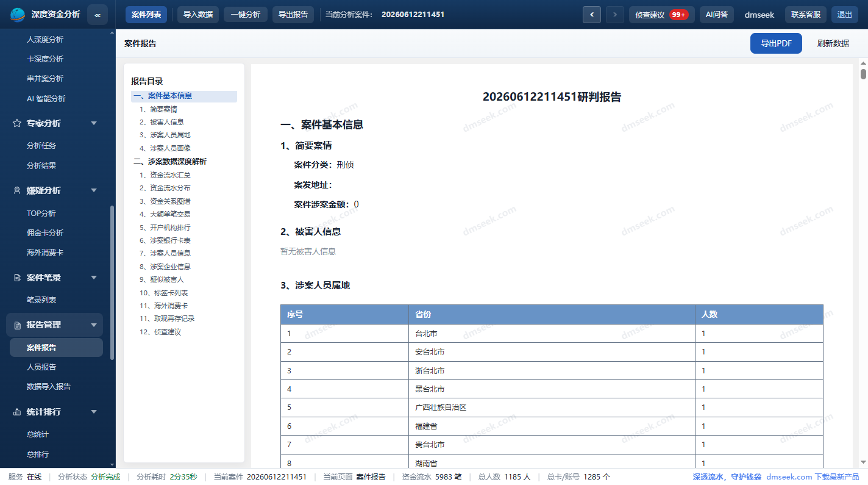Open 总统计 in the sidebar

click(38, 434)
